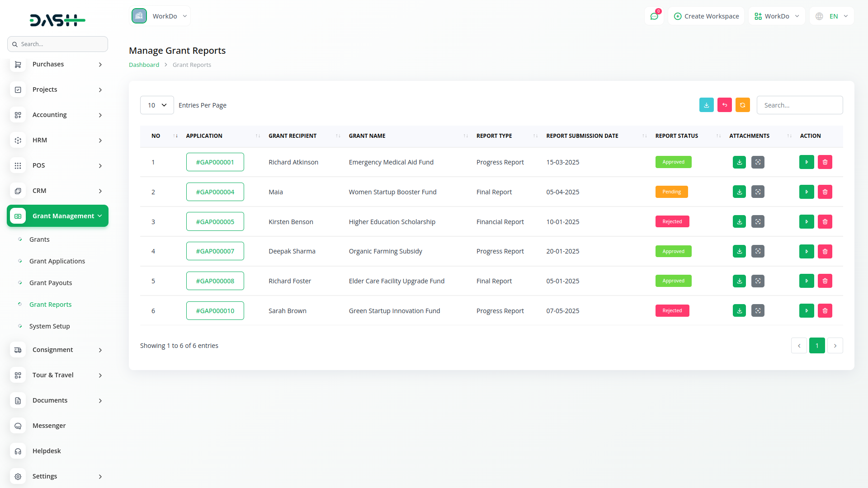
Task: Click the pink reset undo icon
Action: [x=724, y=105]
